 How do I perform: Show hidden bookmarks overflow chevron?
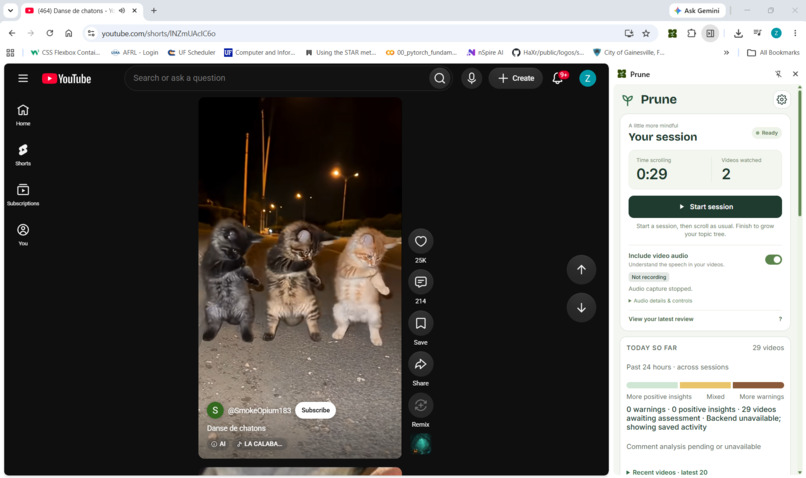(x=726, y=52)
